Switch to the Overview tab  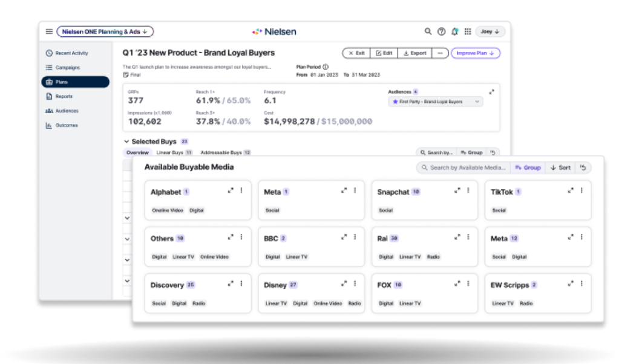[137, 152]
